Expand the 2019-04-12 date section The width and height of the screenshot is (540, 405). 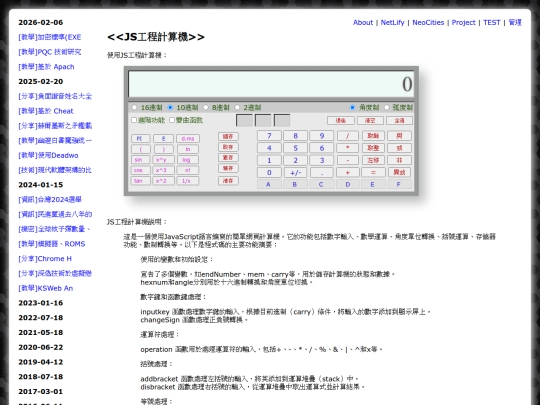[x=41, y=362]
